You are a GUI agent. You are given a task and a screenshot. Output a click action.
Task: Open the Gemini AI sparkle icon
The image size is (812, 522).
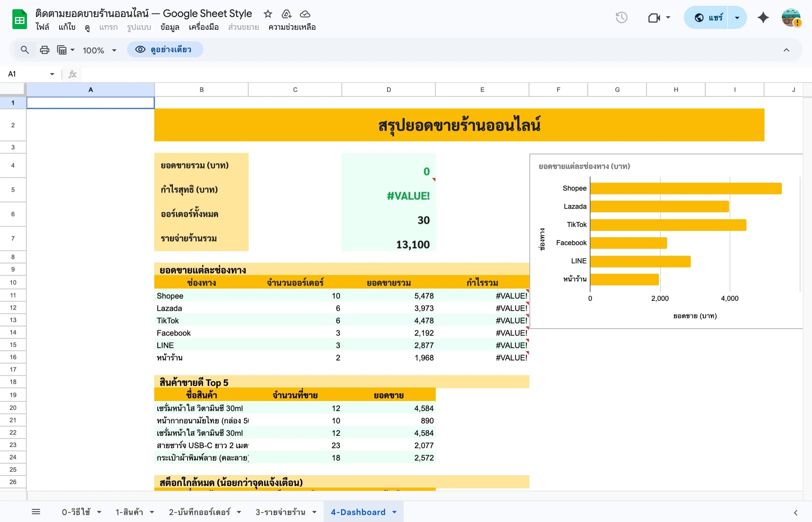(x=763, y=17)
